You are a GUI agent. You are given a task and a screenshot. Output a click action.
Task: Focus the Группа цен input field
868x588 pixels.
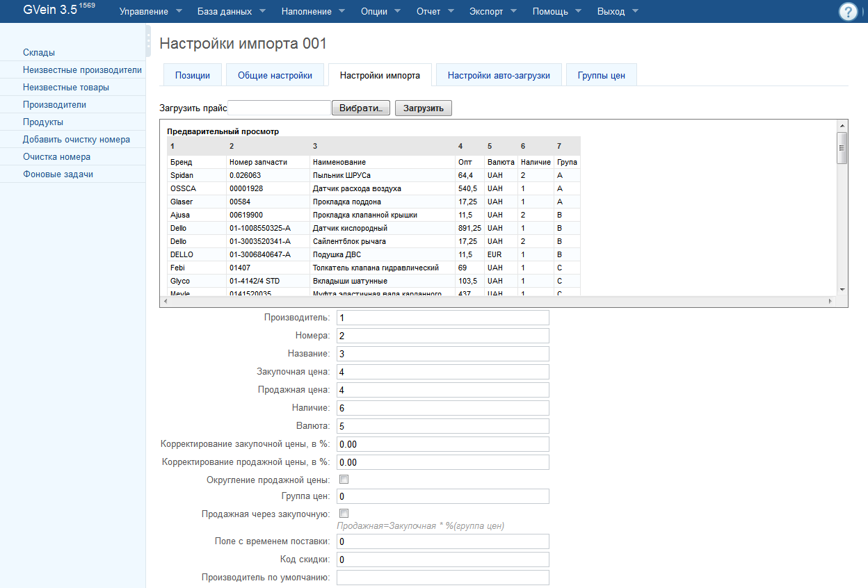pyautogui.click(x=442, y=496)
